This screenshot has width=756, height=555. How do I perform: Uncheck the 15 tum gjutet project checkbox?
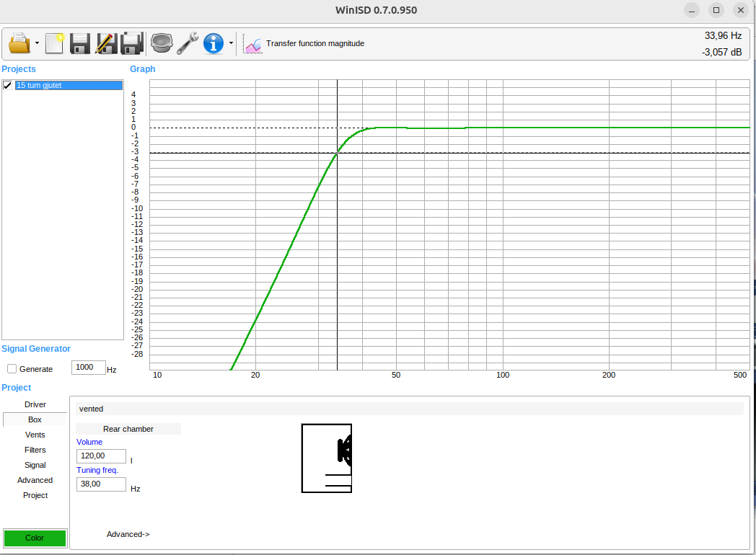click(x=7, y=85)
